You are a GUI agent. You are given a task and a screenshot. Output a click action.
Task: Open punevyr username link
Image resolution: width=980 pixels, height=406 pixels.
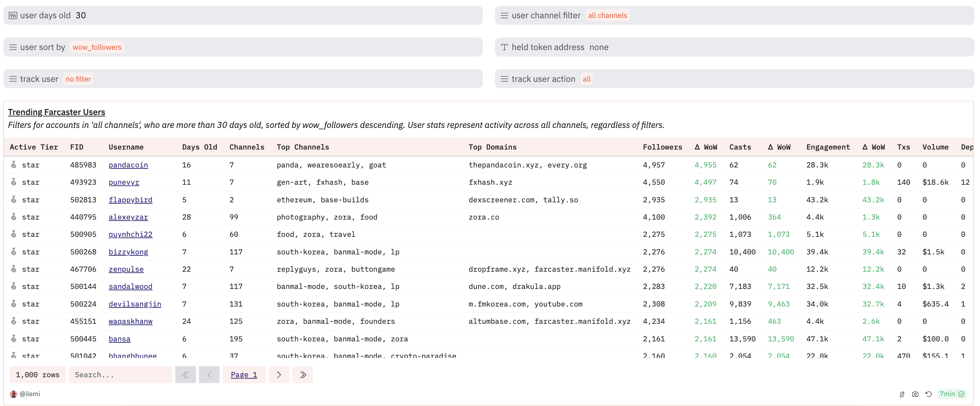point(124,182)
